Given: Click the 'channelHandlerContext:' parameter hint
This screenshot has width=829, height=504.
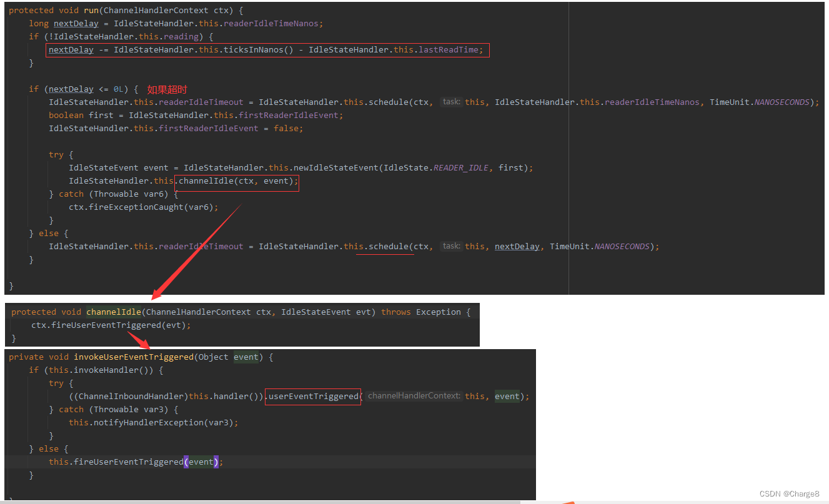Looking at the screenshot, I should (414, 397).
